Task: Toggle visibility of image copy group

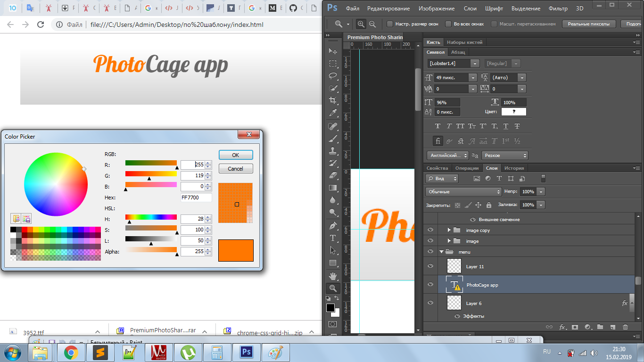Action: (430, 230)
